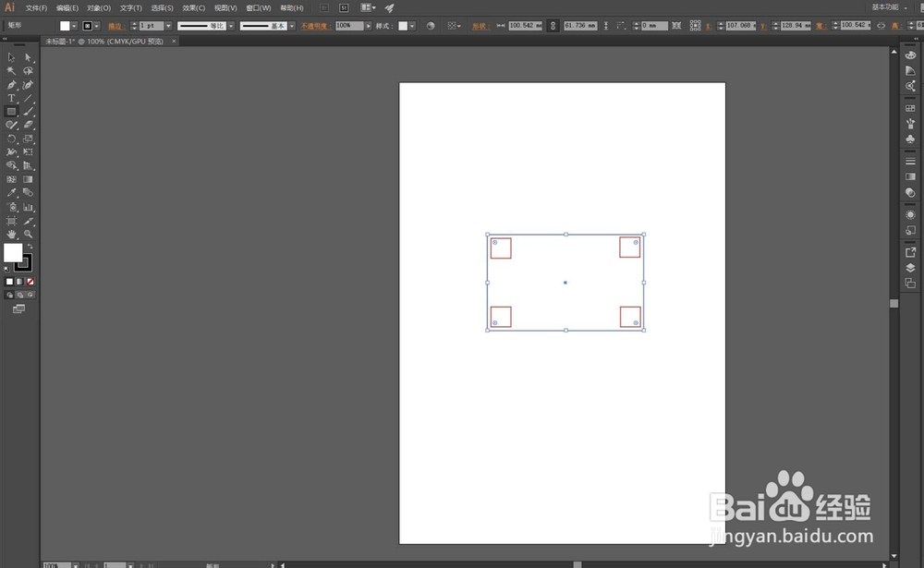Select the Scale tool
The width and height of the screenshot is (924, 568).
point(28,139)
